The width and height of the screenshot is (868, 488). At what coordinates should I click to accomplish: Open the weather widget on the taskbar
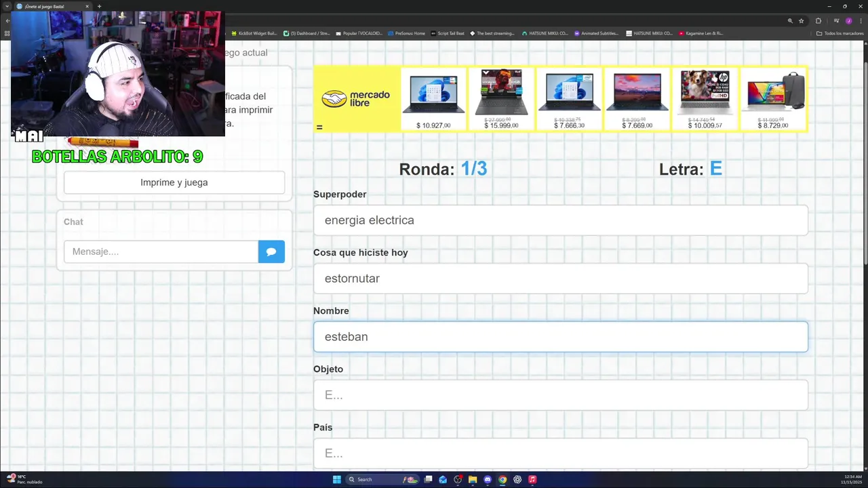point(26,479)
